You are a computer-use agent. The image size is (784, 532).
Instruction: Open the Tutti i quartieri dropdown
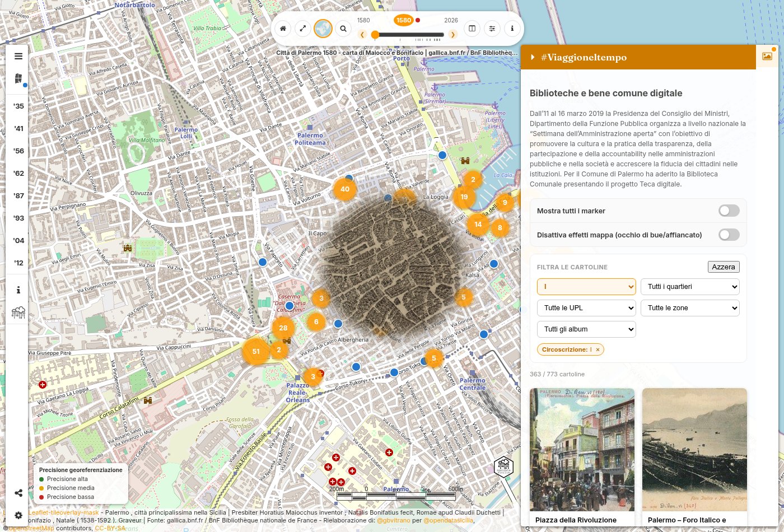(690, 287)
